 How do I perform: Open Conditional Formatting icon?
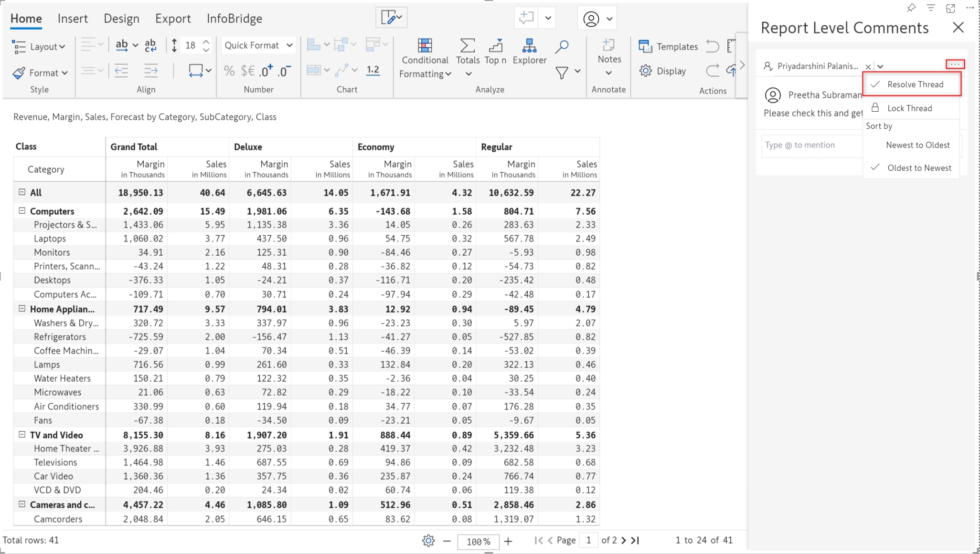(425, 46)
